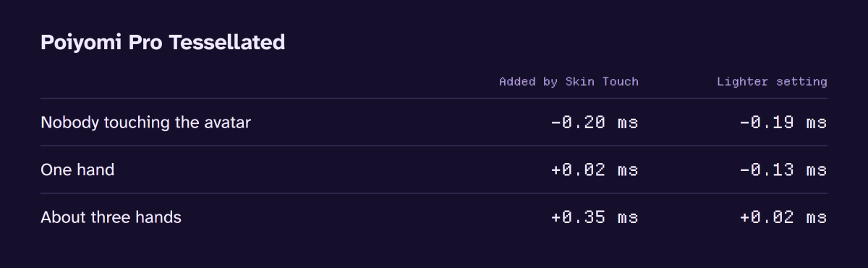
Task: Click the Nobody touching the avatar row label
Action: pos(145,122)
